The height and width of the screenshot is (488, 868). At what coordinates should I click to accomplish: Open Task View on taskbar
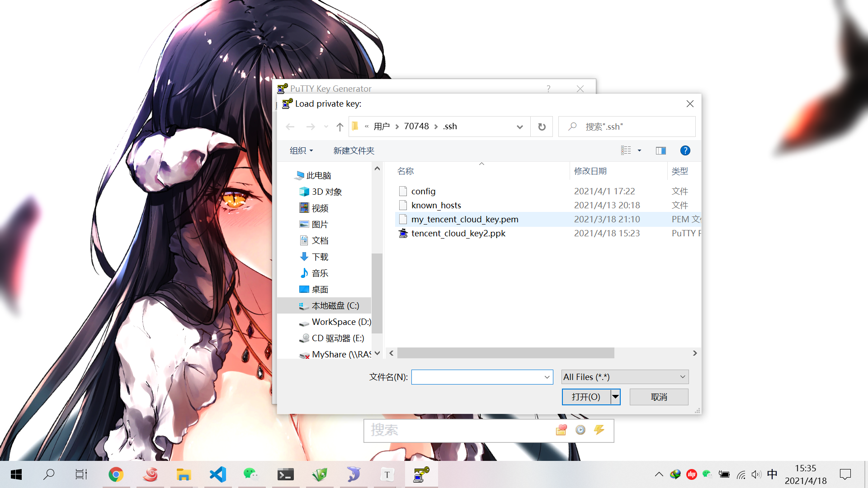[81, 474]
